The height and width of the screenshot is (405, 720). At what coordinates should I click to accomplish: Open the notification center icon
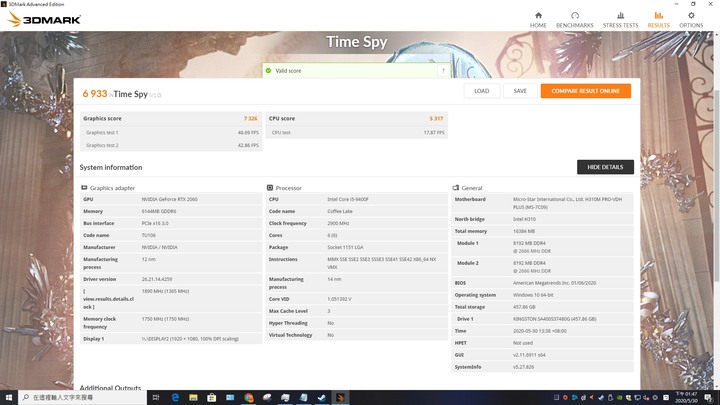[x=709, y=398]
